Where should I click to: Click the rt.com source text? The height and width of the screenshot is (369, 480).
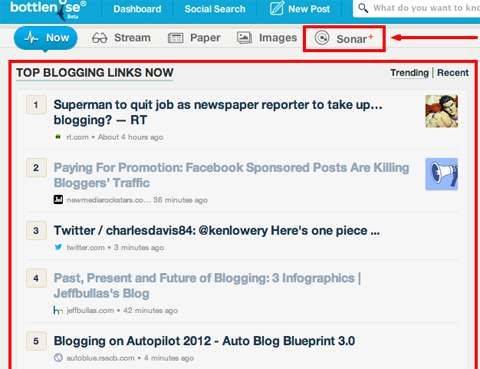click(x=77, y=137)
